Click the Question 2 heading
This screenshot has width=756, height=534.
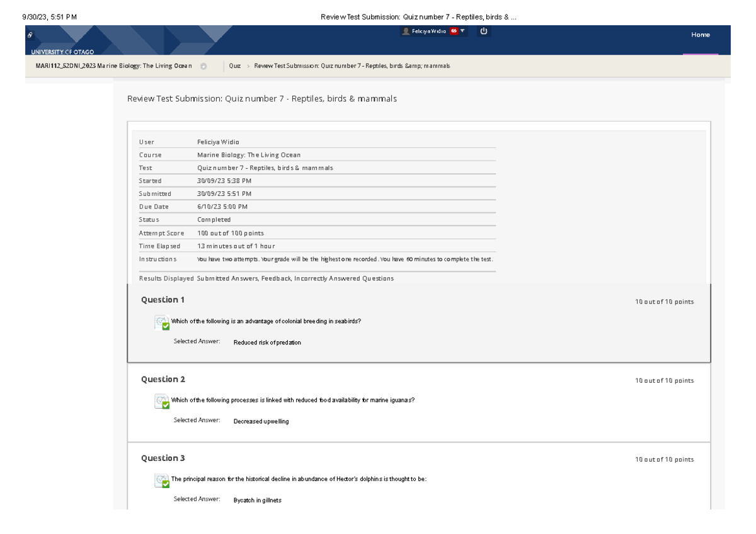coord(163,379)
